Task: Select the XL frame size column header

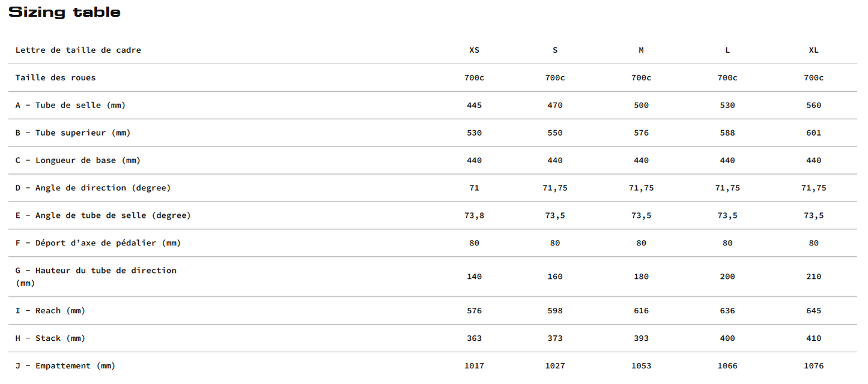Action: (813, 50)
